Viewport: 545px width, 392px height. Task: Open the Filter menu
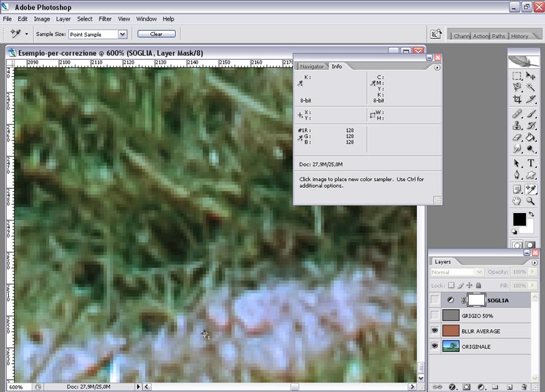click(105, 19)
